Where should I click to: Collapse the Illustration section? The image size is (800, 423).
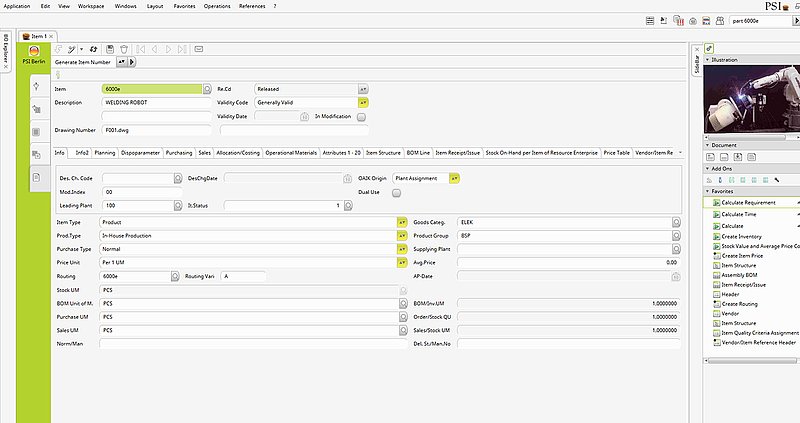708,60
